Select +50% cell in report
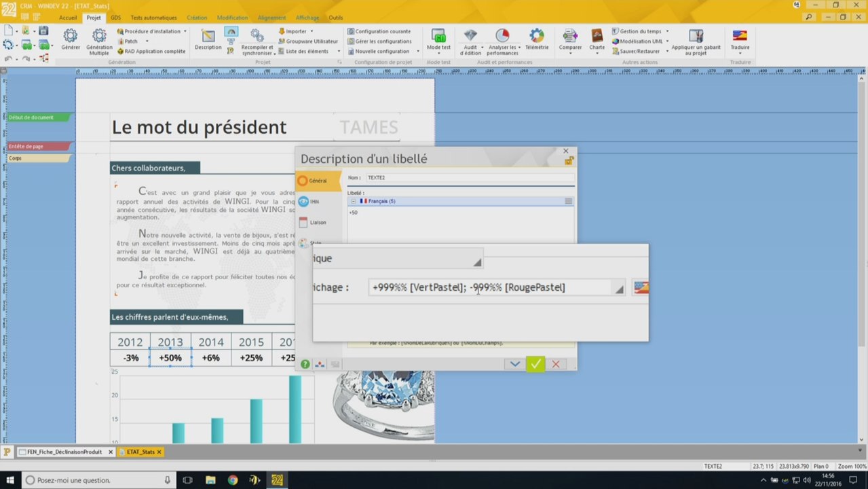Viewport: 868px width, 489px height. point(170,358)
